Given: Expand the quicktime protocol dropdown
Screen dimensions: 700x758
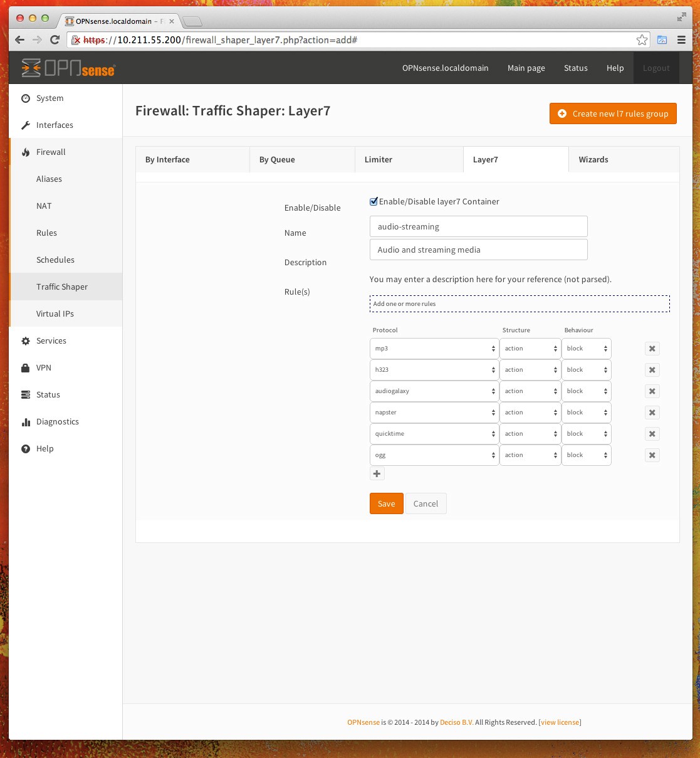Looking at the screenshot, I should coord(434,434).
